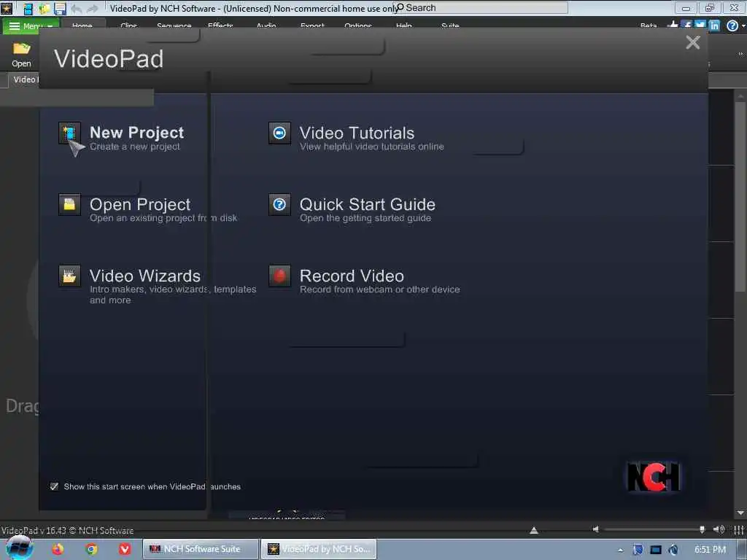
Task: Click the VideoPad app icon in title bar
Action: [x=6, y=8]
